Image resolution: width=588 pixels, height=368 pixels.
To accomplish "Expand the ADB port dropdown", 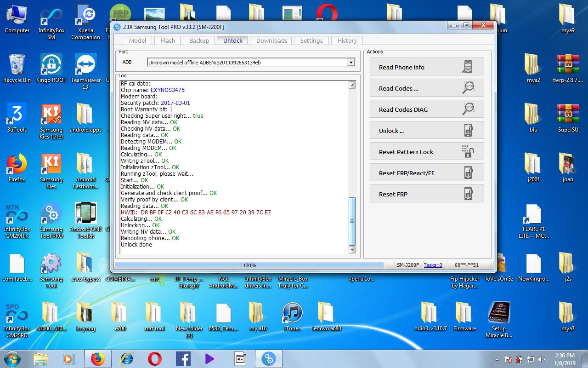I will click(351, 62).
